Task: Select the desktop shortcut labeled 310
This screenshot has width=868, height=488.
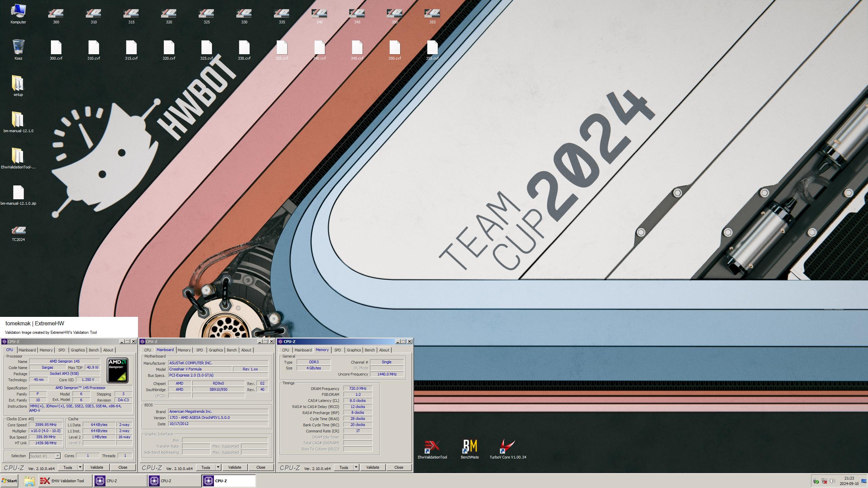Action: (x=94, y=16)
